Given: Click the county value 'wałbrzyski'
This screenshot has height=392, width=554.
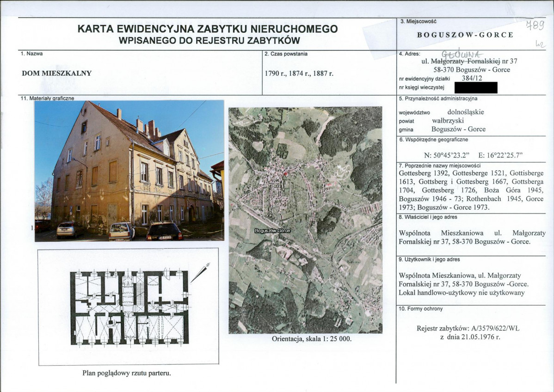Looking at the screenshot, I should point(448,121).
